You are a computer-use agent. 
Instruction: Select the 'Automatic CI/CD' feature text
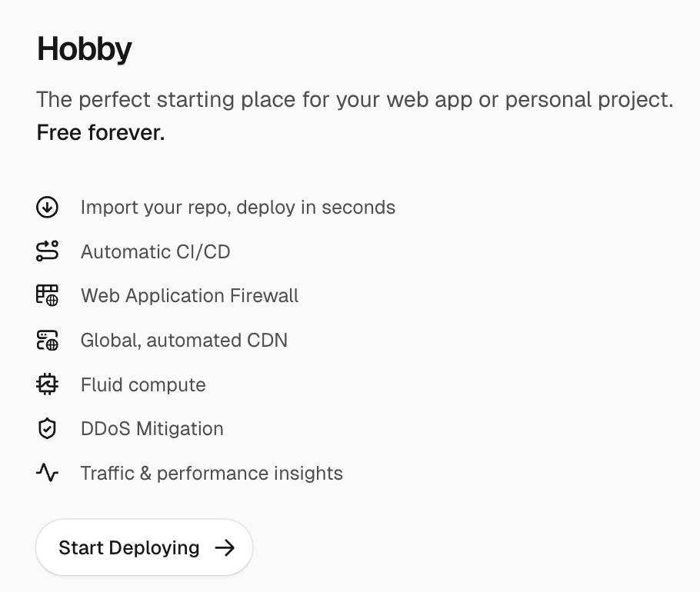155,251
